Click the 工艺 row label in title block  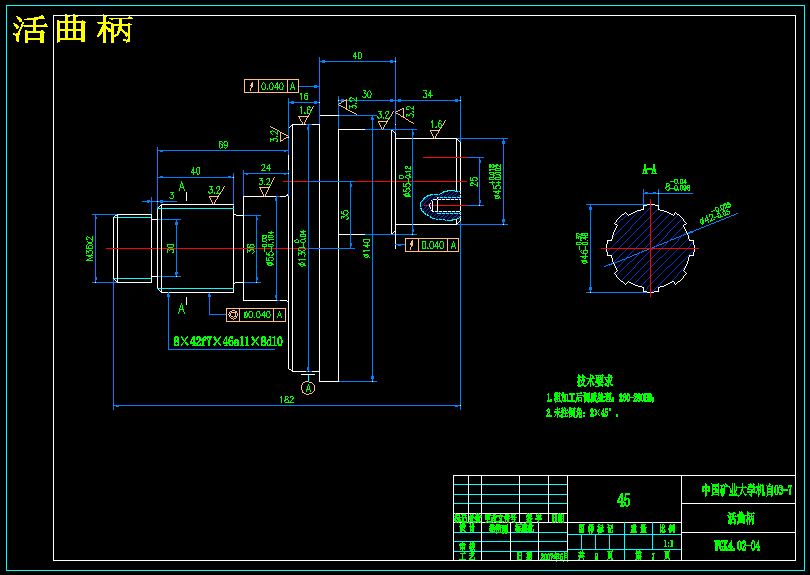coord(467,556)
